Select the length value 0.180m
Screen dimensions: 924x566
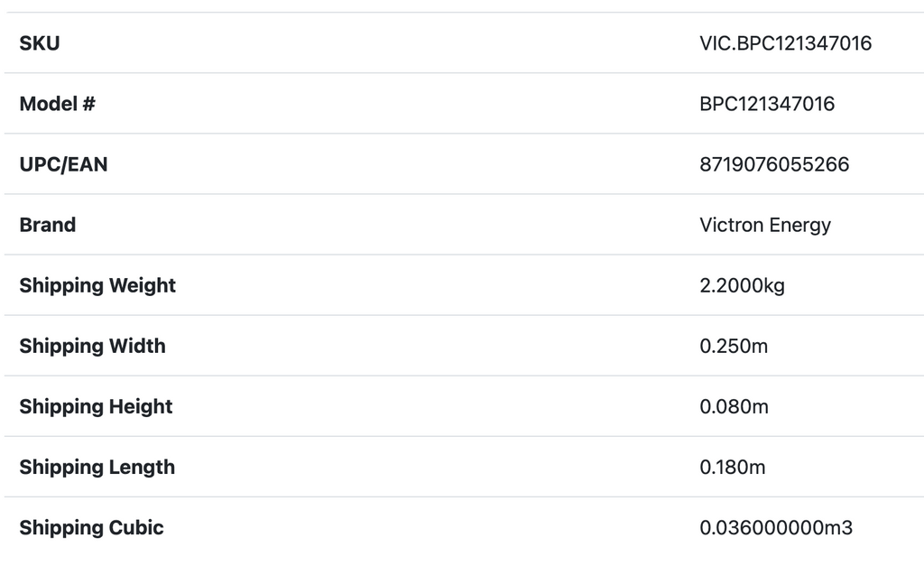732,467
